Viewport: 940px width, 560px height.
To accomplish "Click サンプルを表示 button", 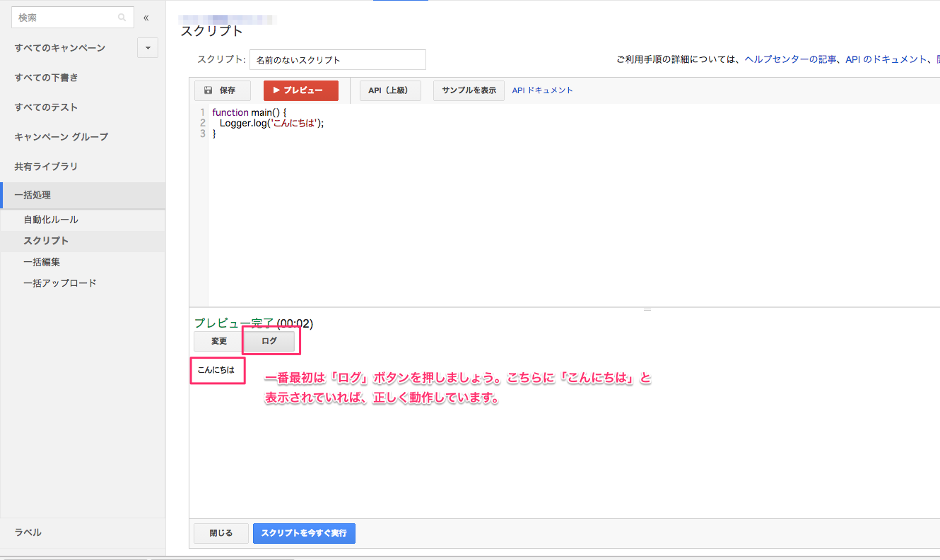I will (x=469, y=90).
